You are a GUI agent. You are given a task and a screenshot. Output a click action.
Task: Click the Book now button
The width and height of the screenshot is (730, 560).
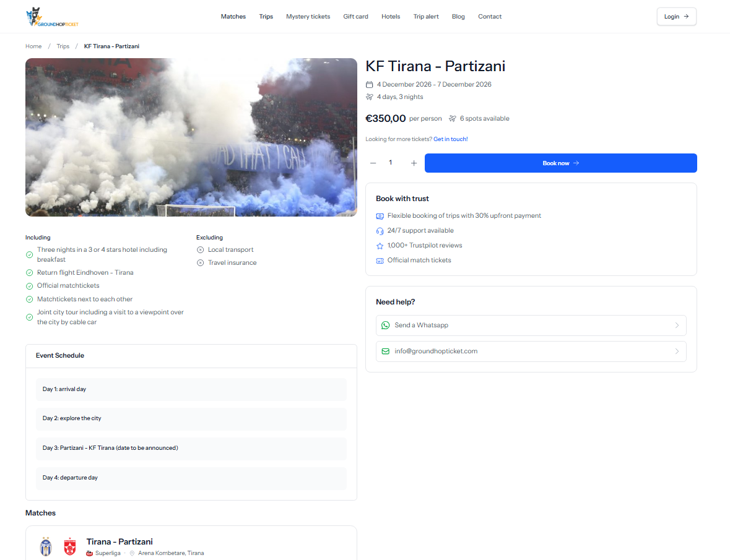point(560,163)
